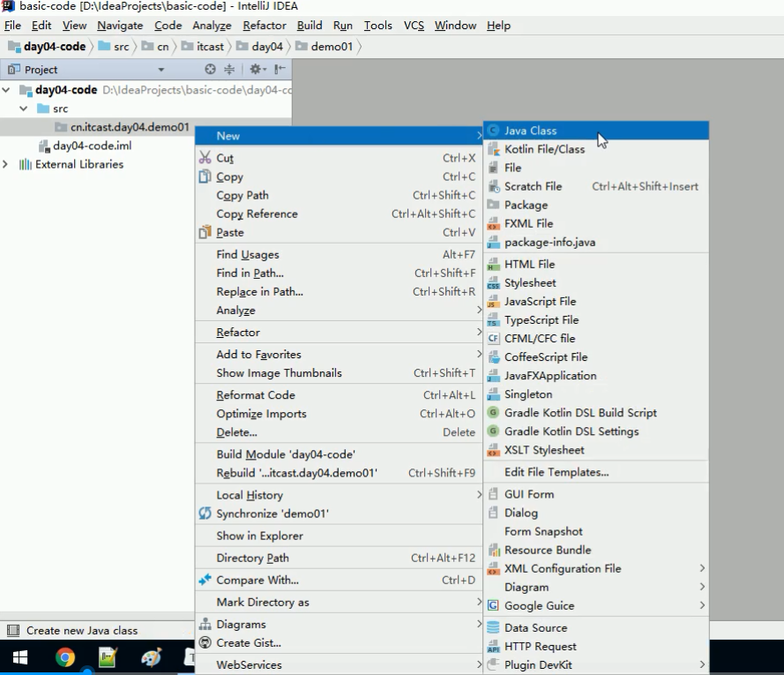Open the Navigate menu
This screenshot has width=784, height=675.
[x=120, y=26]
